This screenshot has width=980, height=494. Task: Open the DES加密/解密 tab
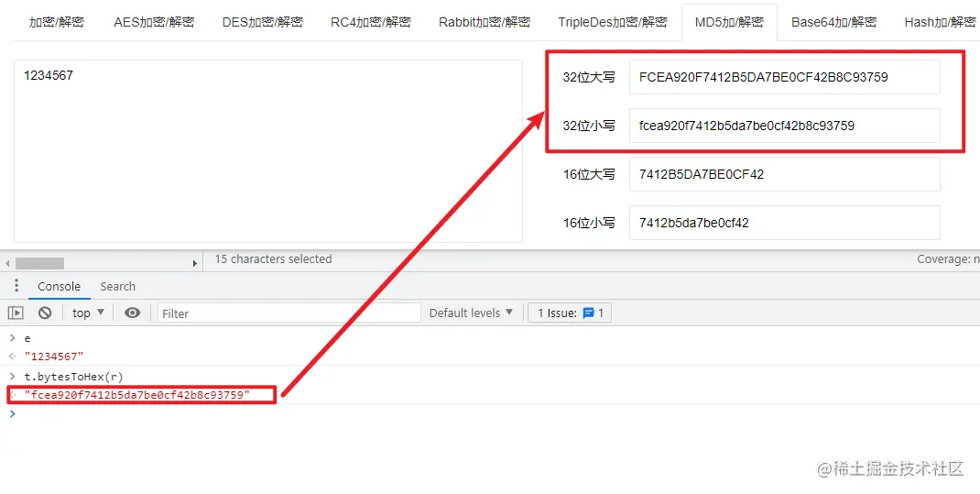pyautogui.click(x=263, y=23)
